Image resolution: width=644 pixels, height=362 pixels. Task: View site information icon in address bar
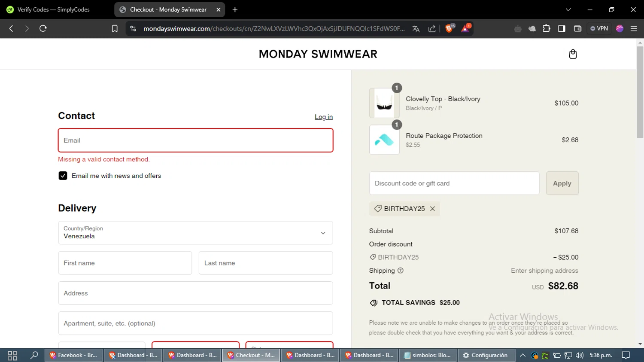[133, 29]
